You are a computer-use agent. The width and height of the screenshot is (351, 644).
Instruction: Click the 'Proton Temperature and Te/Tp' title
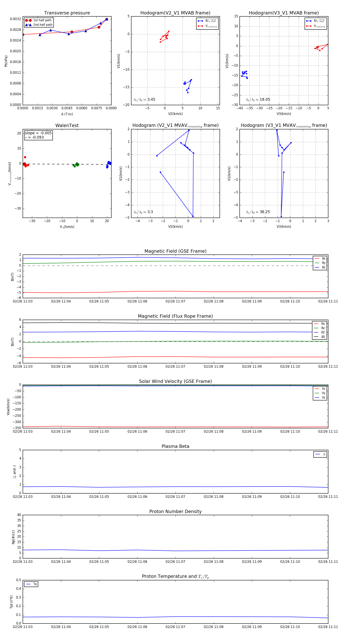click(x=175, y=576)
